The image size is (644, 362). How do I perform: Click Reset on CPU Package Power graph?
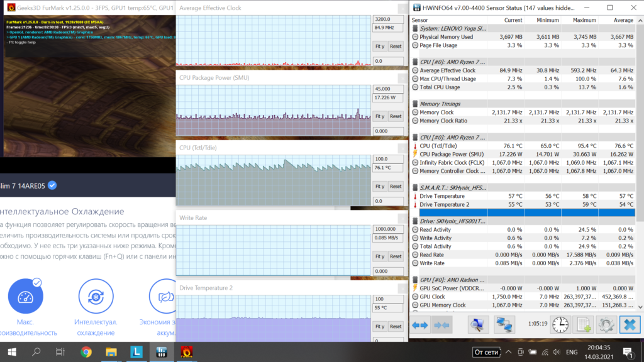pos(396,116)
